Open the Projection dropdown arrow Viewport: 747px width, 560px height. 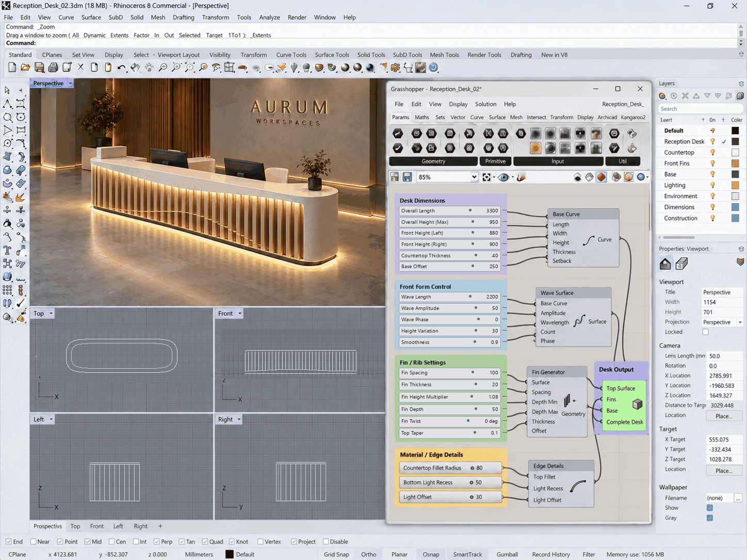click(740, 322)
